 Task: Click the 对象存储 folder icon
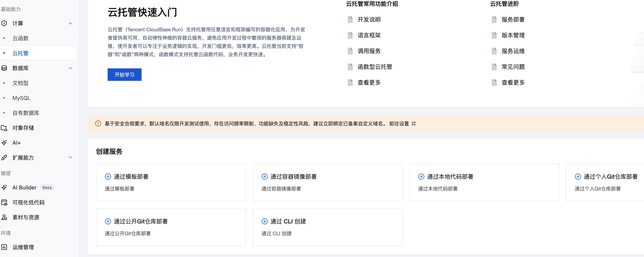click(x=4, y=128)
